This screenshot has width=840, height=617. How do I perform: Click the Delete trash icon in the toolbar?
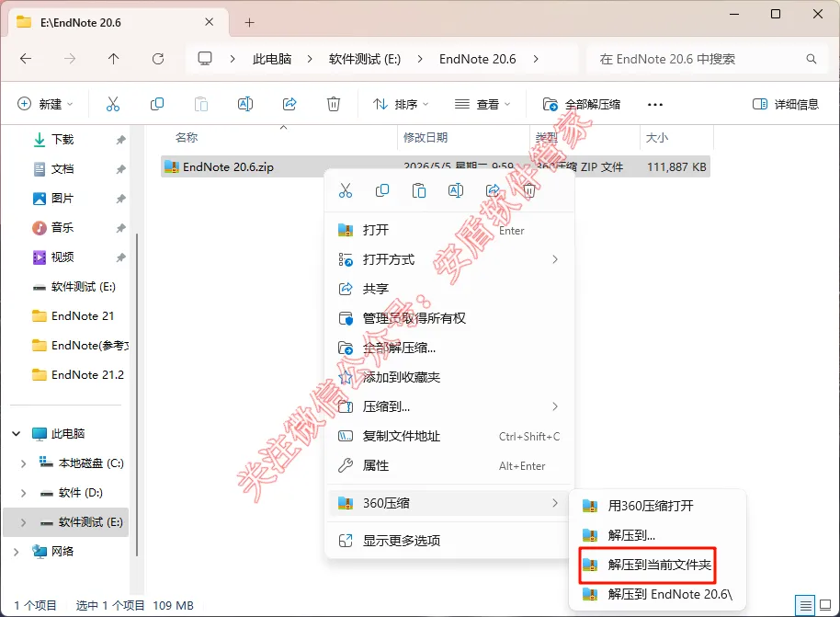(x=334, y=104)
